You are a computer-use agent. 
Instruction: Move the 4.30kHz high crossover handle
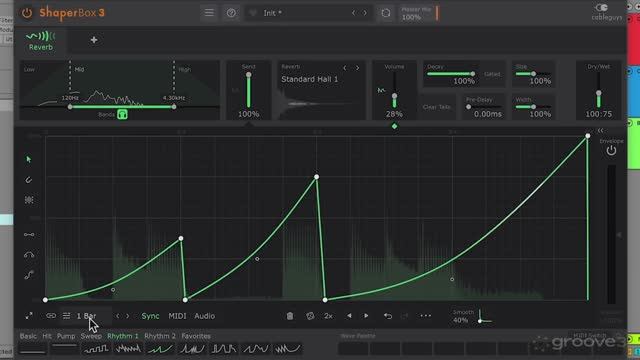click(174, 107)
